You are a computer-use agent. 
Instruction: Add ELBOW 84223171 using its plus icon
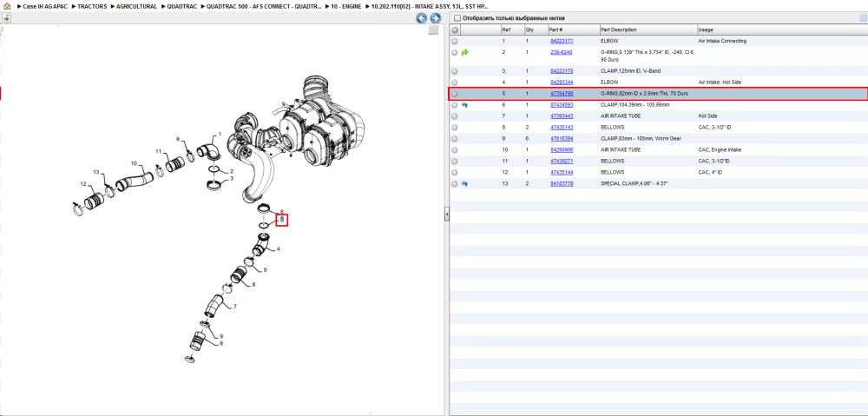[455, 41]
